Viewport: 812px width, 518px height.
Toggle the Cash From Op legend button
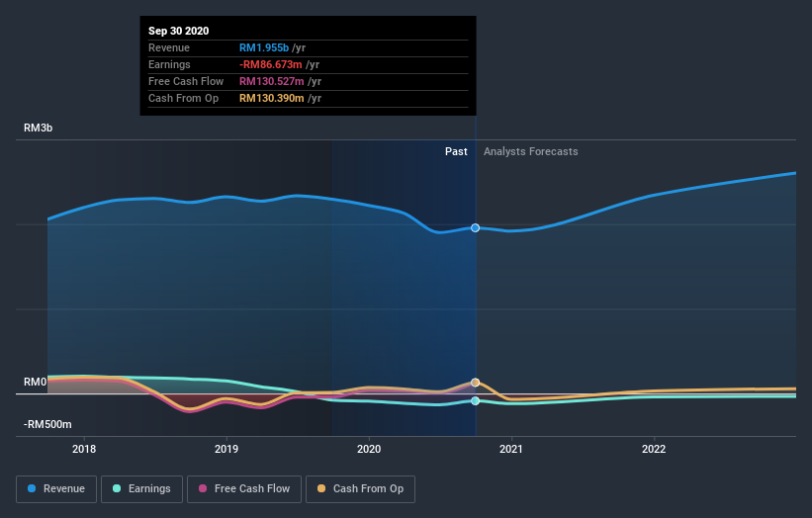tap(360, 489)
